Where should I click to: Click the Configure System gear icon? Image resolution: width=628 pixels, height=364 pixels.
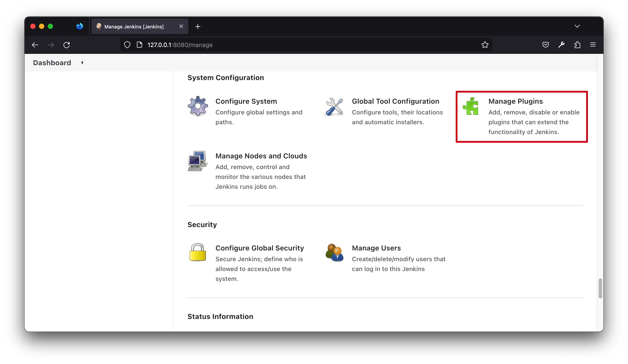click(198, 106)
